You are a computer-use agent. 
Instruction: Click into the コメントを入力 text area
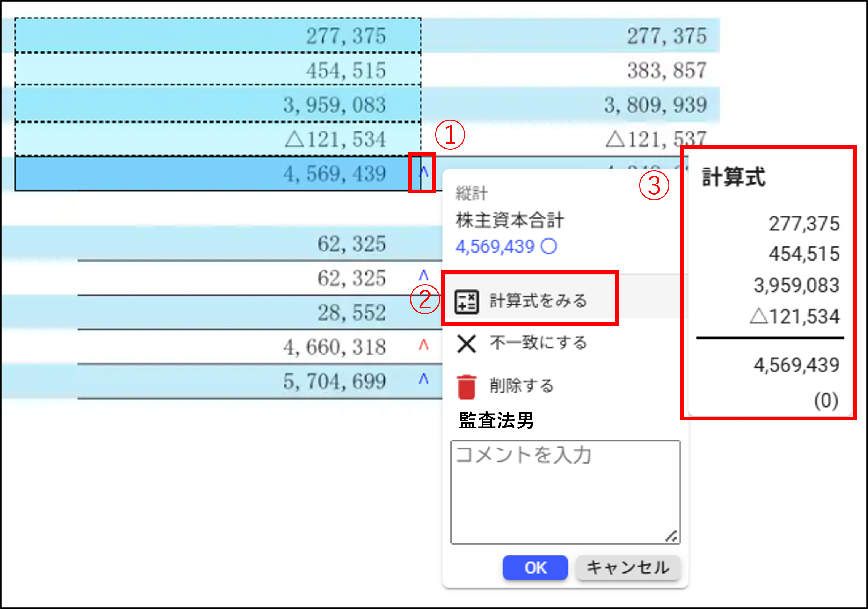pos(565,492)
